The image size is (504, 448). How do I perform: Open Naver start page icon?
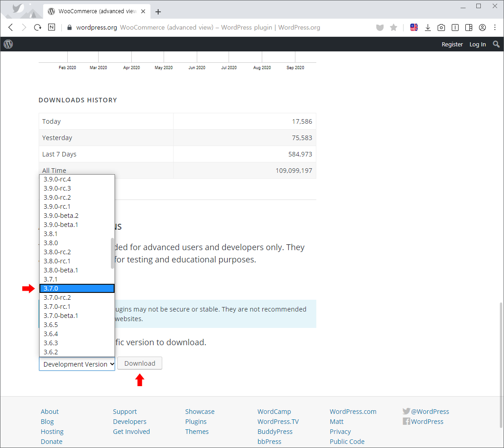click(51, 27)
